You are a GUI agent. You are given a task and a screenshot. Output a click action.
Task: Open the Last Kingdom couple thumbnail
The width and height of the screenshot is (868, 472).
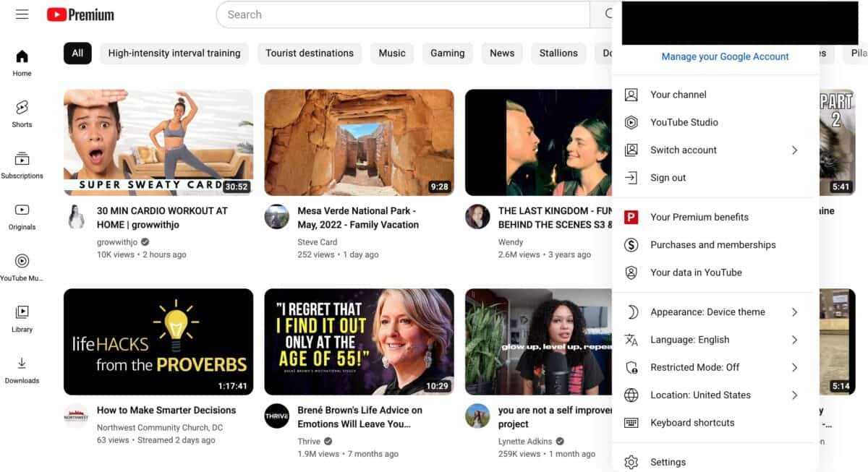pos(539,142)
